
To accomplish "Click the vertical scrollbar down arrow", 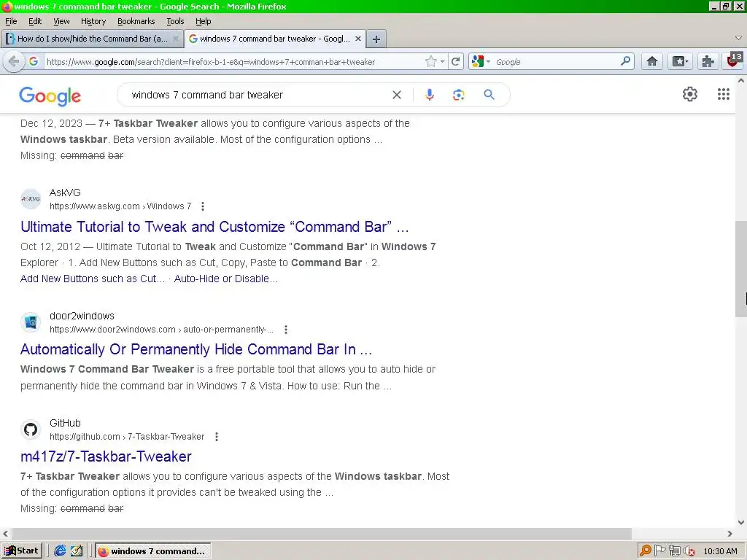I will (x=741, y=522).
